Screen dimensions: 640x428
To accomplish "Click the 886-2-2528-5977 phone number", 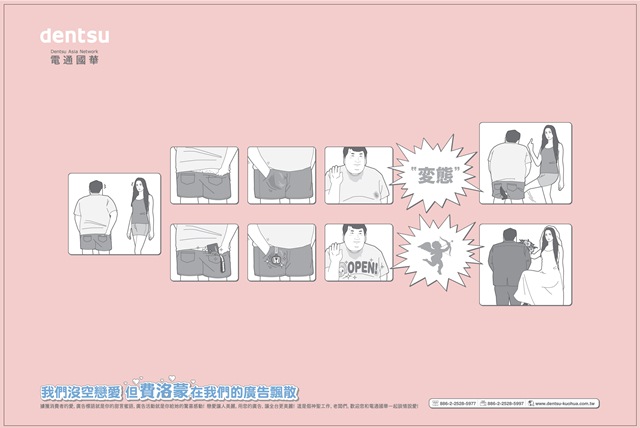I will [459, 403].
